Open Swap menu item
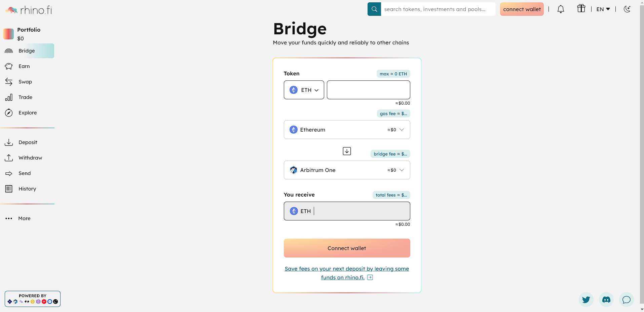 pyautogui.click(x=25, y=82)
